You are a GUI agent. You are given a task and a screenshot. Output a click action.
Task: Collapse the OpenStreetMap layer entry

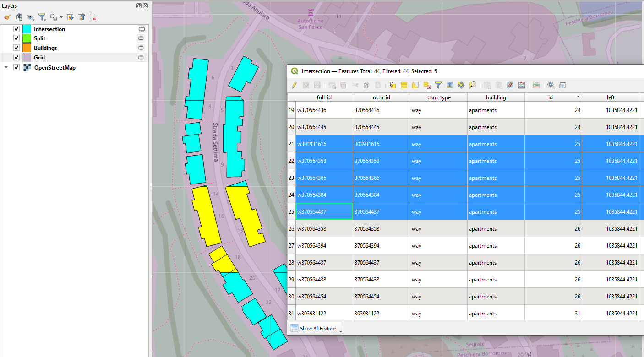pos(6,67)
